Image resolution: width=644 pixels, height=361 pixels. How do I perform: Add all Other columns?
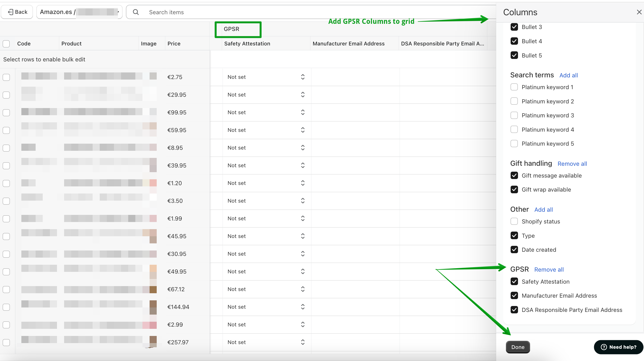coord(544,210)
